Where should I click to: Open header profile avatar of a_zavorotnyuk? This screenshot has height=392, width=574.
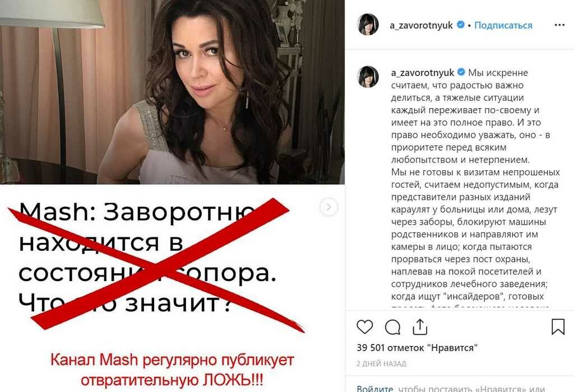click(368, 25)
